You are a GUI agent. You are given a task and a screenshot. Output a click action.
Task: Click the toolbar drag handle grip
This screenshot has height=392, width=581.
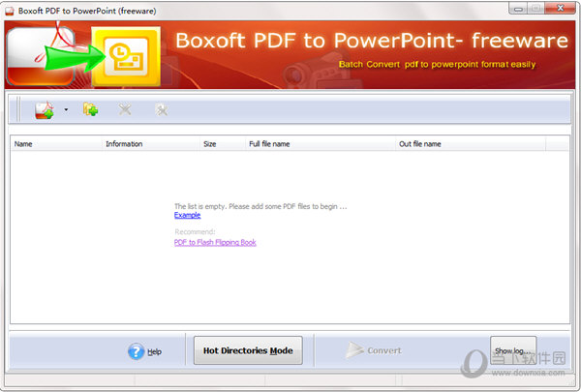(x=18, y=109)
